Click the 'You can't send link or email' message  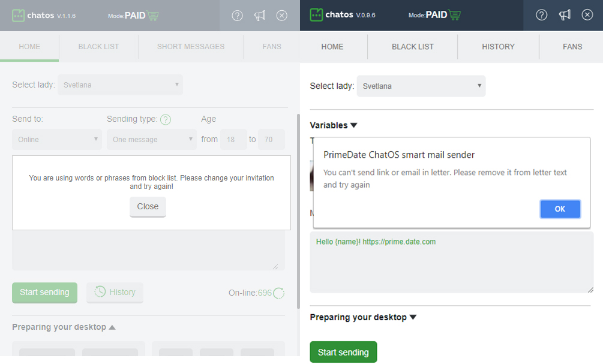445,179
